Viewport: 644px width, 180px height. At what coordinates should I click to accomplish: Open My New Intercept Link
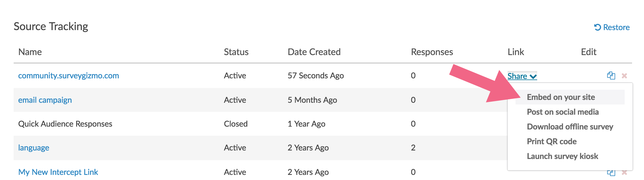tap(58, 172)
